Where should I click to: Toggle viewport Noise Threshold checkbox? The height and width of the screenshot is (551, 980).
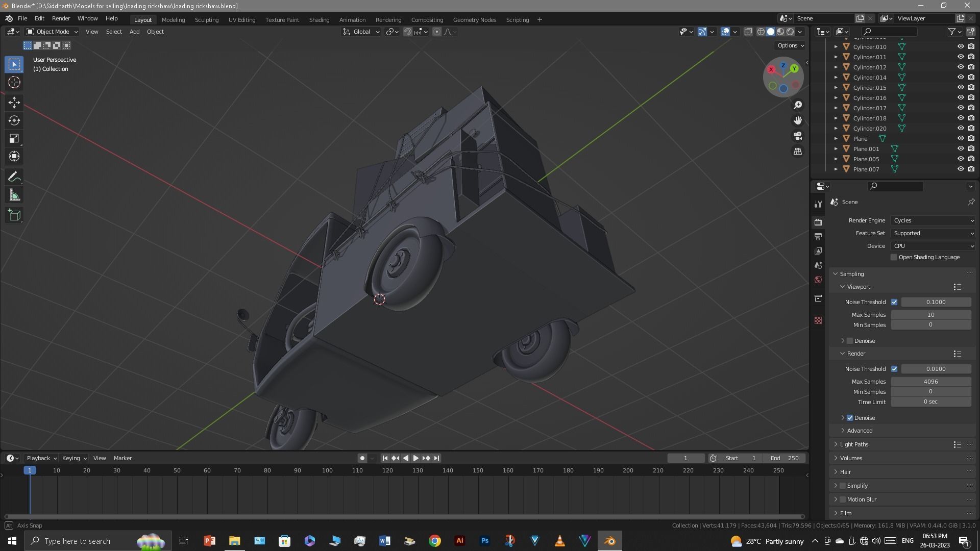pos(894,302)
